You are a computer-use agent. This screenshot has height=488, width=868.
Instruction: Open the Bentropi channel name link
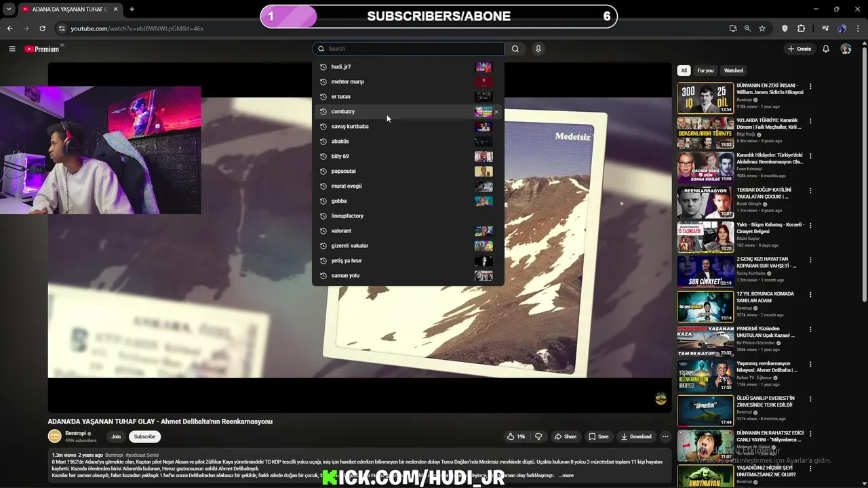(x=75, y=433)
